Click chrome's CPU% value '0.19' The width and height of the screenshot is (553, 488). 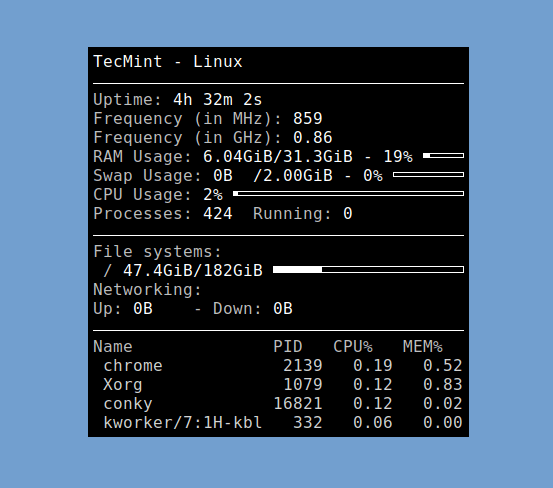372,366
